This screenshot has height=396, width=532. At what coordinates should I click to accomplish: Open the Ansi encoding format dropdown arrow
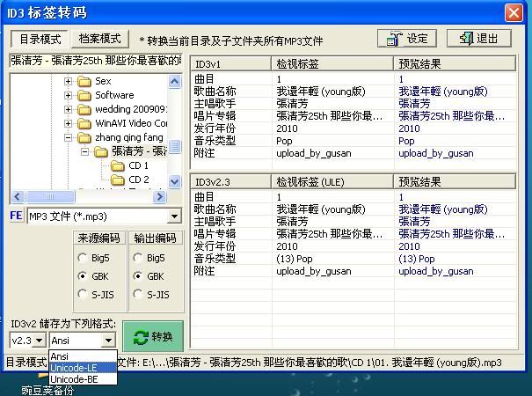click(108, 340)
